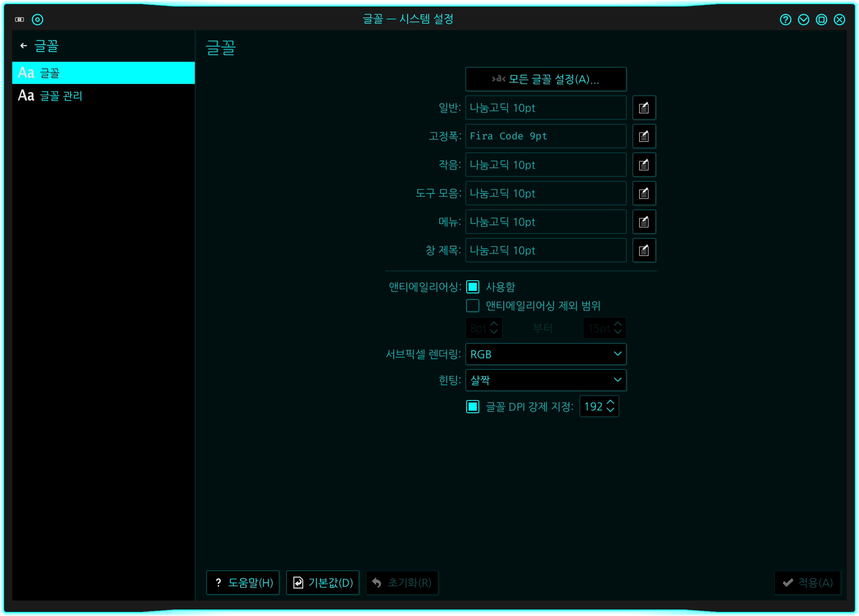
Task: Click 모든 글꼴 설정(A)... button
Action: [x=546, y=79]
